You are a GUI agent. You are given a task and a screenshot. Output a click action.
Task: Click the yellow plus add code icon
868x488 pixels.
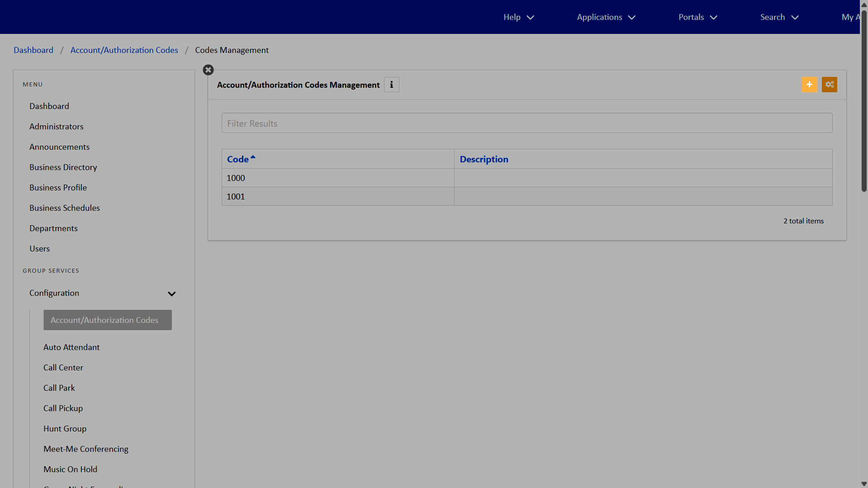point(809,85)
